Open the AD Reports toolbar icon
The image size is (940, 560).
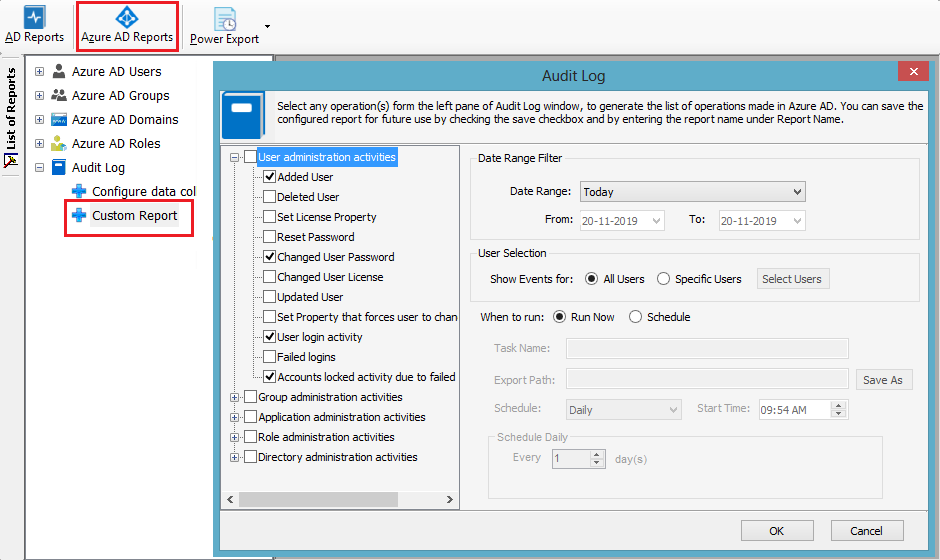pos(34,17)
